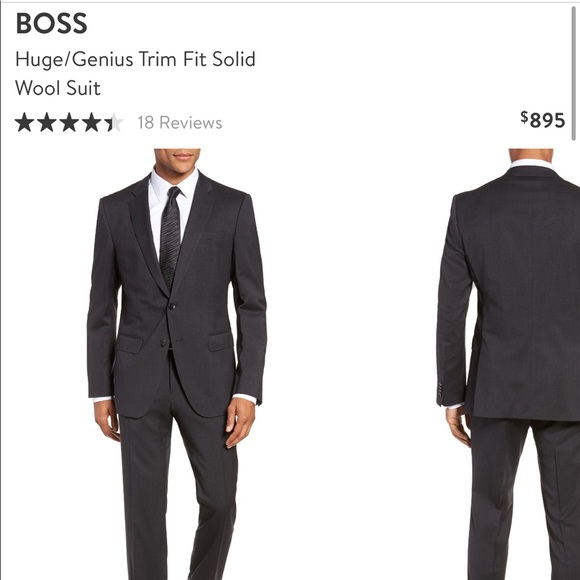Click the fourth rating star
This screenshot has width=580, height=580.
coord(91,122)
